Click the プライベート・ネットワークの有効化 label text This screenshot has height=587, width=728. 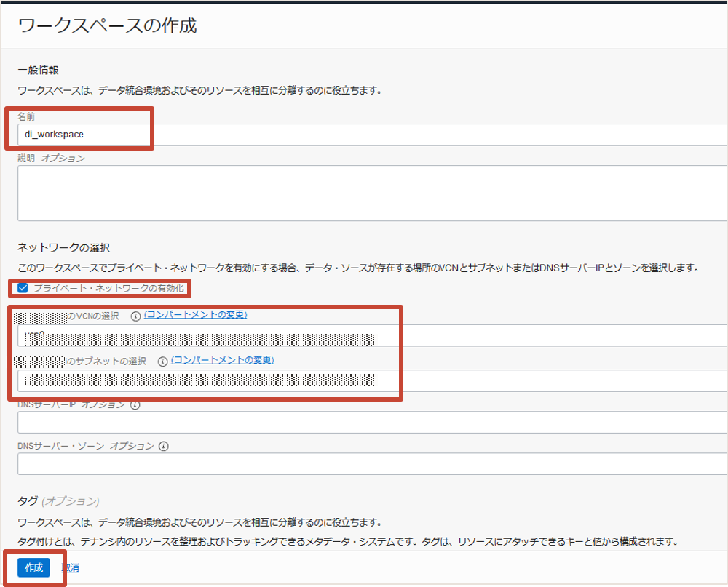click(108, 289)
